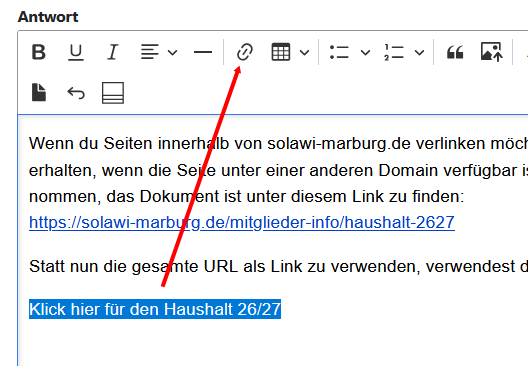Click the line starting "Statt nun die gesamte URL"
Viewport: 528px width, 366px height.
pos(278,267)
